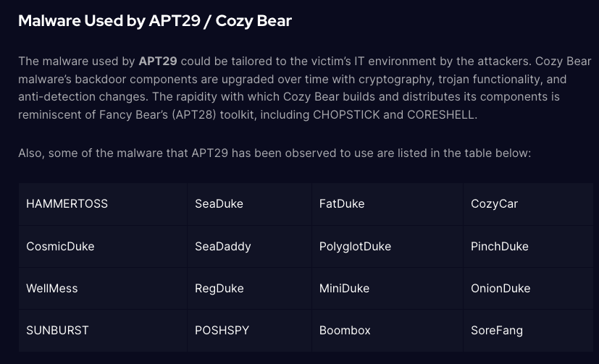This screenshot has height=364, width=599.
Task: Click the PolyglotDuke table cell
Action: pyautogui.click(x=355, y=246)
